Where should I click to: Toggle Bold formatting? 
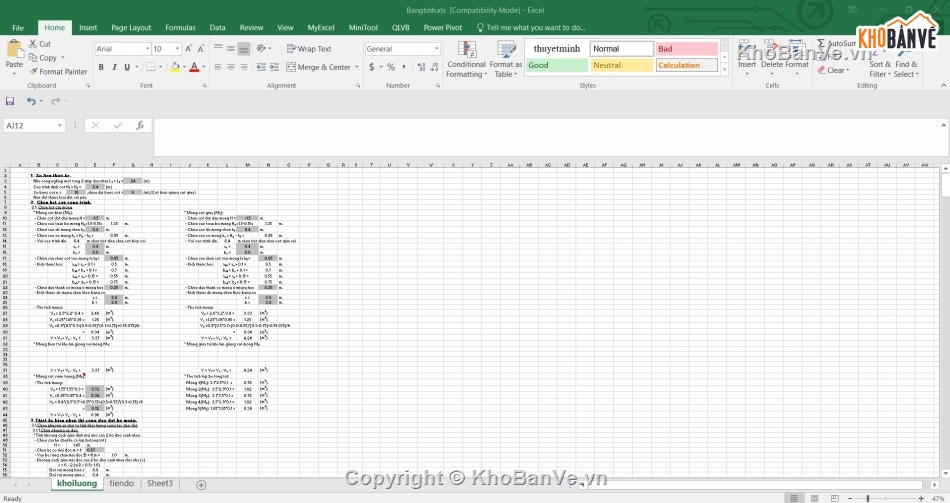101,67
